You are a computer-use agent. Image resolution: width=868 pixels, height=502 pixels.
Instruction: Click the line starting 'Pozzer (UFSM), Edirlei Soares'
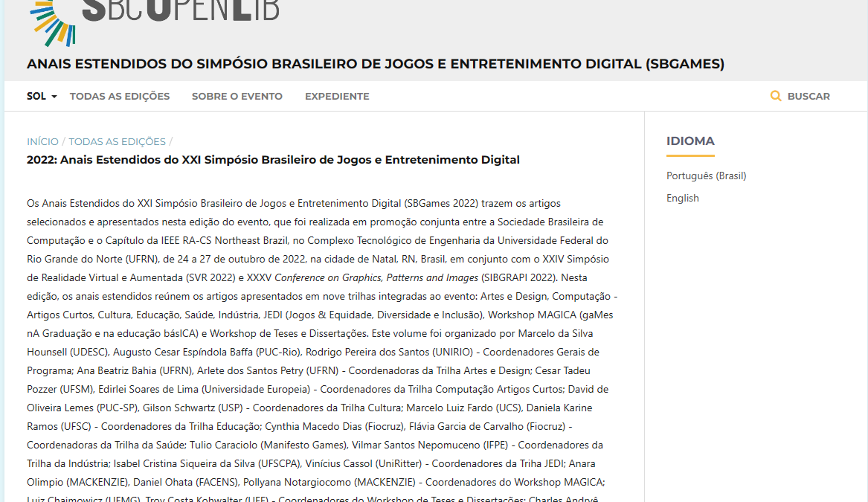click(x=318, y=389)
